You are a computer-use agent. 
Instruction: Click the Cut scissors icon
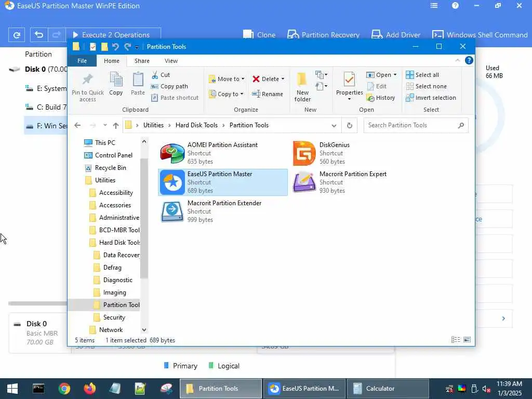tap(155, 75)
